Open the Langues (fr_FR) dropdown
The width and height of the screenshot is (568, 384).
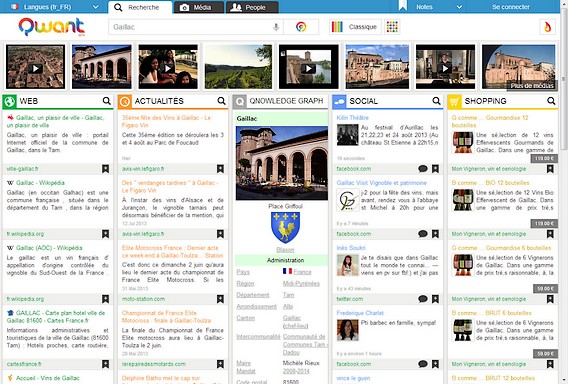(x=54, y=7)
